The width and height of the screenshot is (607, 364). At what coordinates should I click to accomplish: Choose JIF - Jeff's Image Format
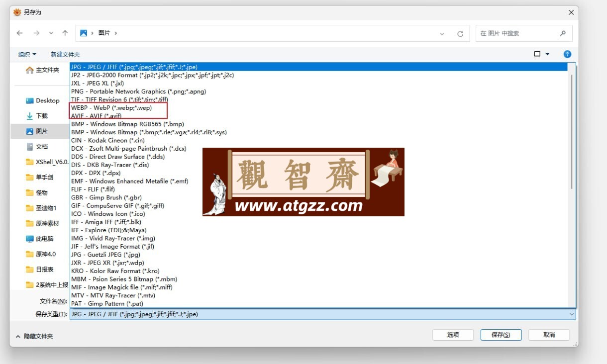tap(319, 246)
